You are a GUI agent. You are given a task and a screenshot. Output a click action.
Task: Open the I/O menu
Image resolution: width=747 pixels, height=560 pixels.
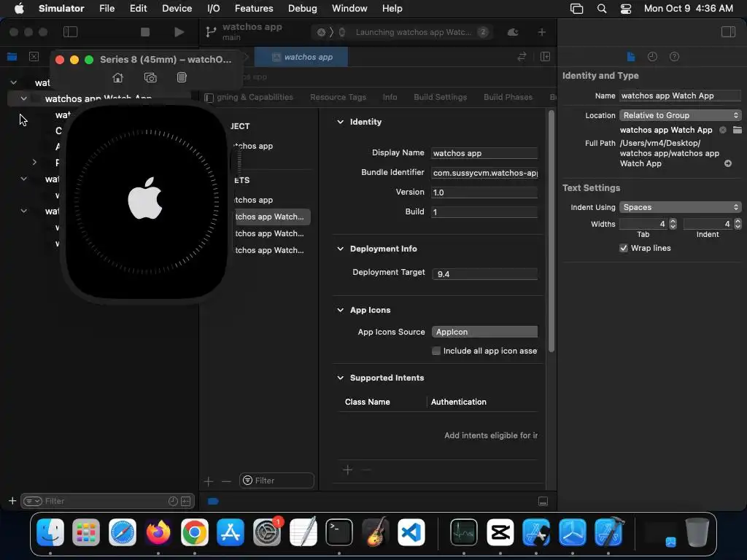(214, 8)
